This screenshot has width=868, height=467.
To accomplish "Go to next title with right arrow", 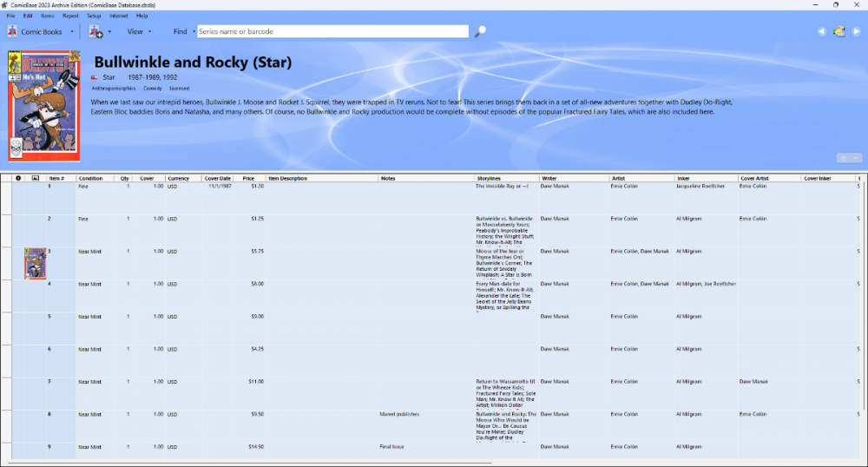I will click(x=856, y=31).
